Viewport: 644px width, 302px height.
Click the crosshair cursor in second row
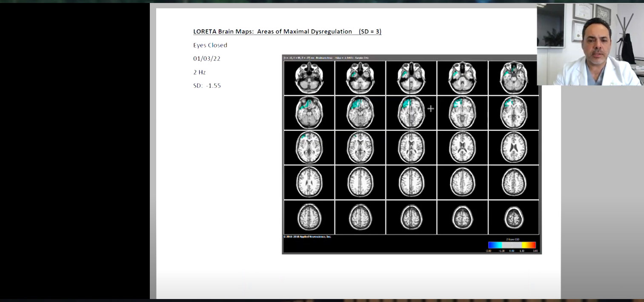pos(430,108)
